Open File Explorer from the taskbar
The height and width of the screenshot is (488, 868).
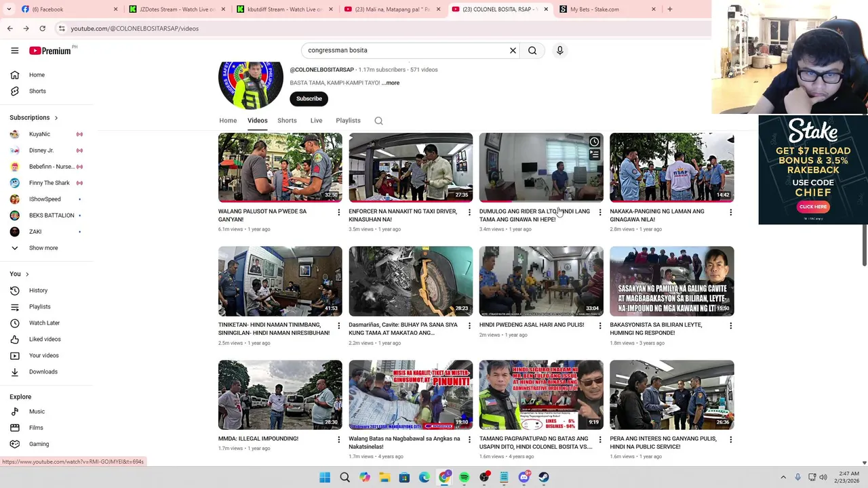384,477
